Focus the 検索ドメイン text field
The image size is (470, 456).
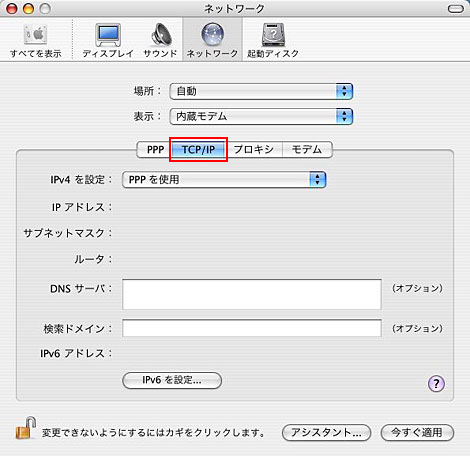252,328
